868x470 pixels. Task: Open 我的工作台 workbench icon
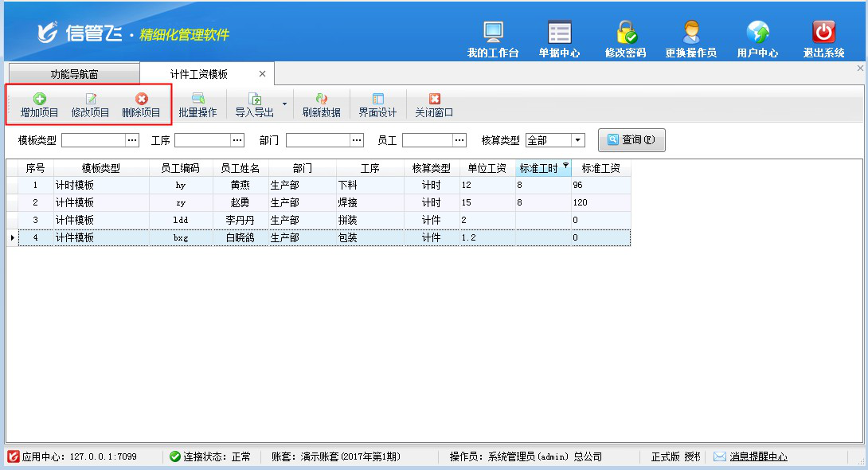point(493,33)
